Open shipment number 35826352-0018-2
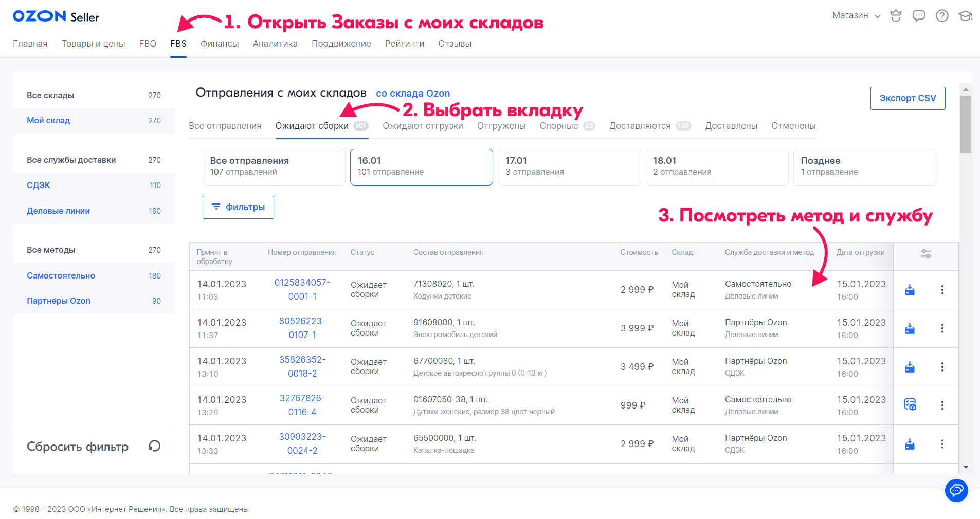Screen dimensions: 980x519 coord(302,366)
